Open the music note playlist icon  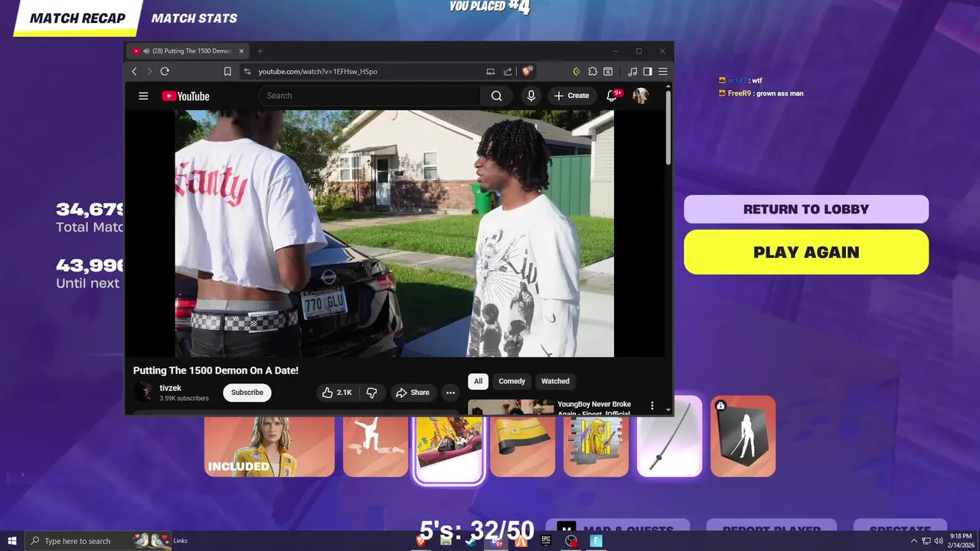pos(632,71)
